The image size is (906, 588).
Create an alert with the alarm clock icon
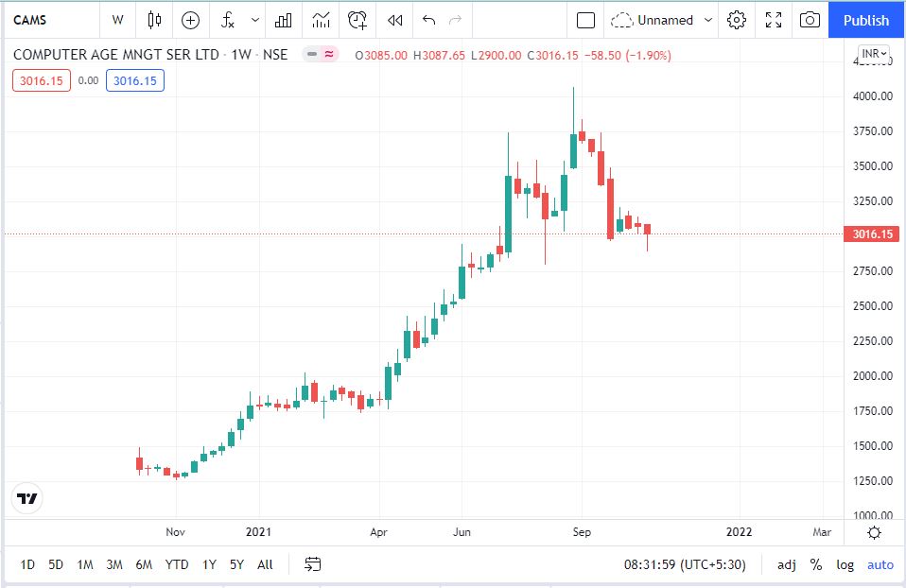[x=357, y=20]
